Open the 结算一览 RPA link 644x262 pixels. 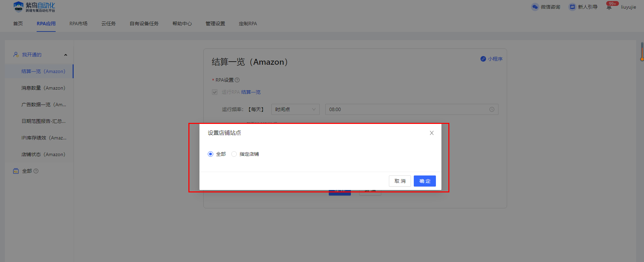(251, 92)
